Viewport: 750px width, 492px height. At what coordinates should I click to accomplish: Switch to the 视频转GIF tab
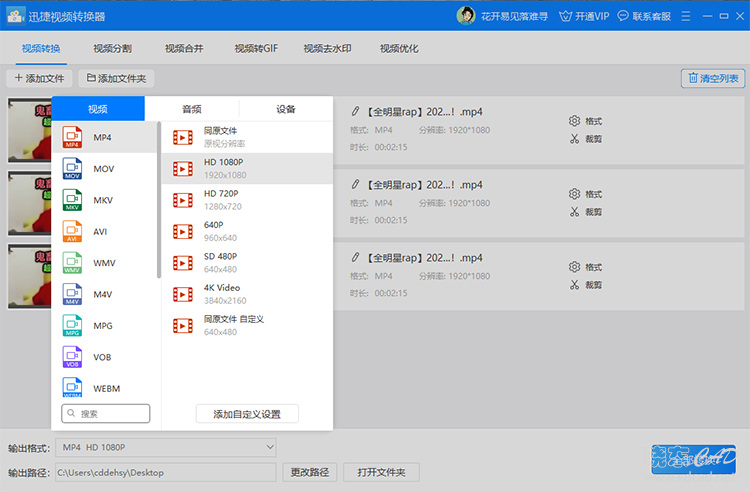[256, 48]
